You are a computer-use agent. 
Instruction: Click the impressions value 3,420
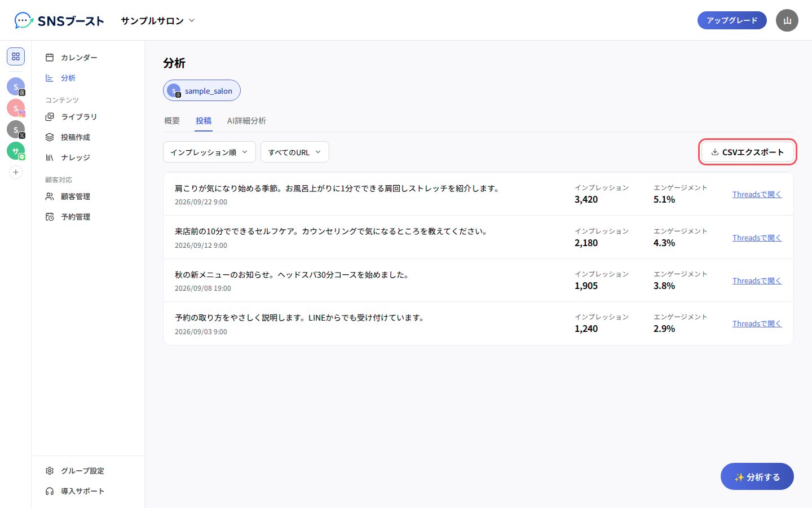point(586,199)
